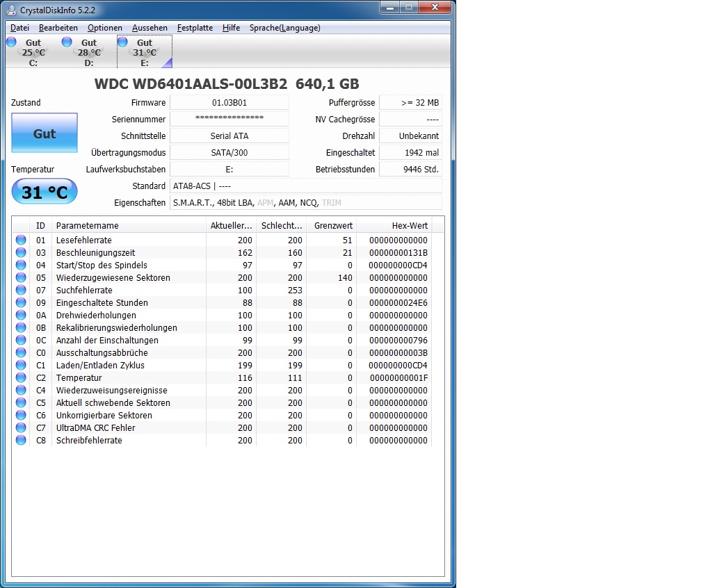Image resolution: width=701 pixels, height=588 pixels.
Task: Open the Sprache(Language) menu
Action: click(285, 28)
